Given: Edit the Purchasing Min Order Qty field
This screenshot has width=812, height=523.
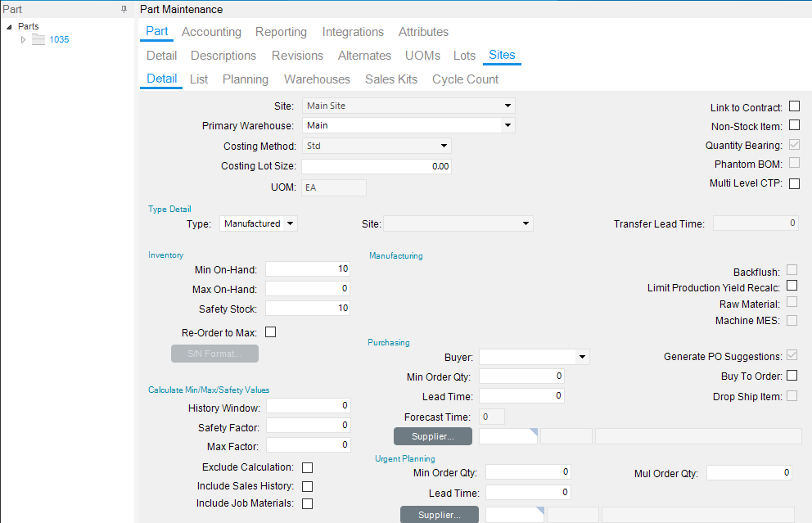Looking at the screenshot, I should click(521, 376).
